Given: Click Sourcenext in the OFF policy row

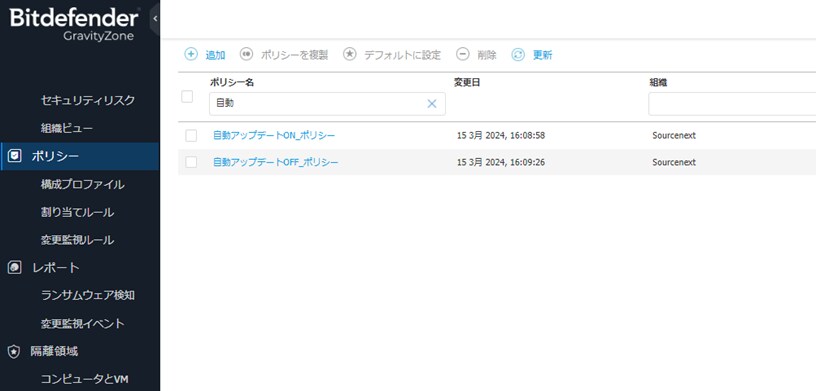Looking at the screenshot, I should 674,162.
